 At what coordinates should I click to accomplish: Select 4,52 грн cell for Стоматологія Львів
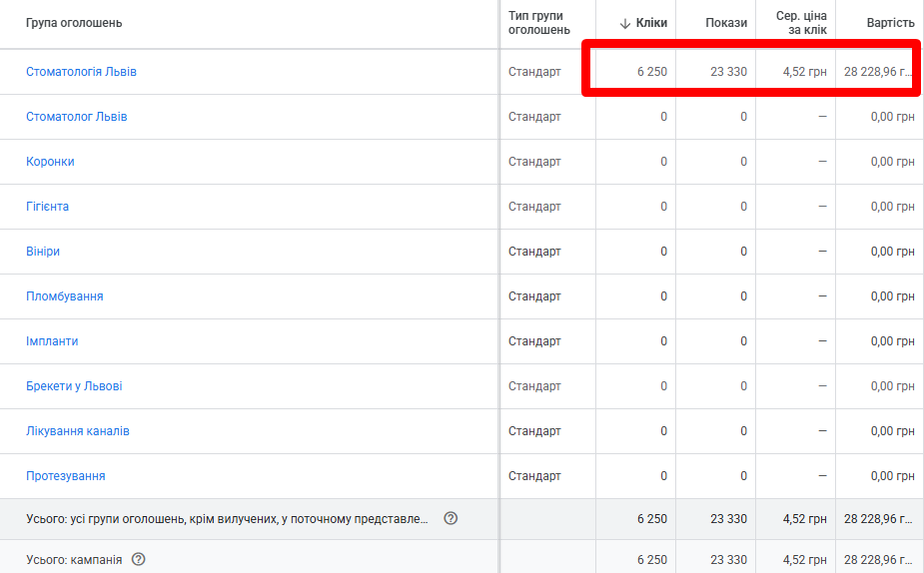[805, 72]
